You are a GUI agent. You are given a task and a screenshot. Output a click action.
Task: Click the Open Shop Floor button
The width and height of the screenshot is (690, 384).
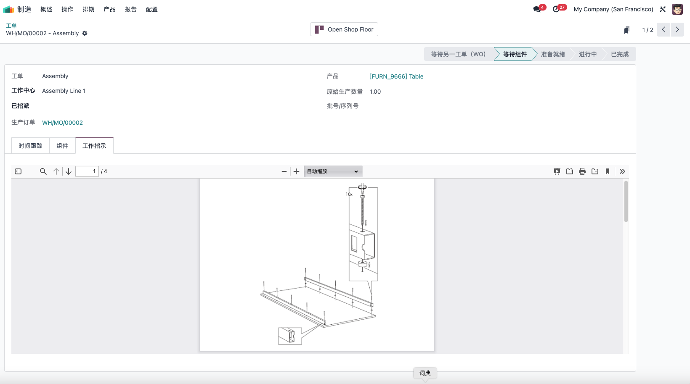coord(344,29)
